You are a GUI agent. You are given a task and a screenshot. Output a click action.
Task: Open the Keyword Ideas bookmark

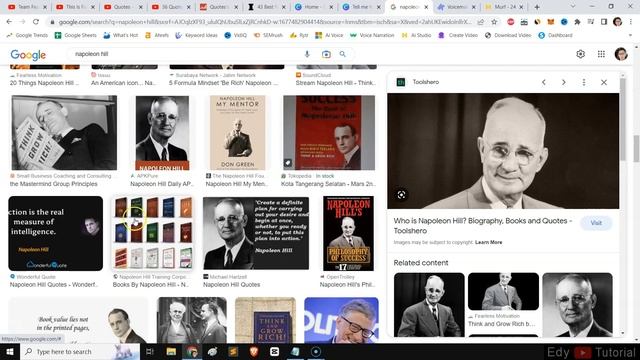pyautogui.click(x=196, y=36)
